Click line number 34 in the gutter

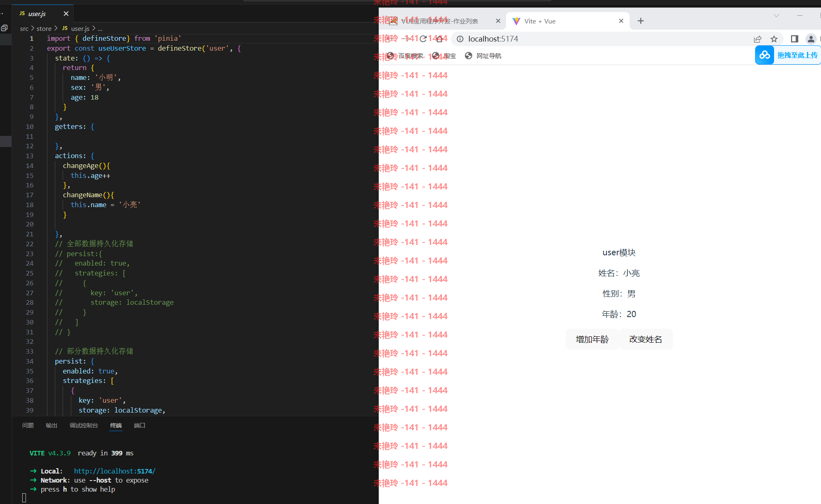tap(30, 361)
